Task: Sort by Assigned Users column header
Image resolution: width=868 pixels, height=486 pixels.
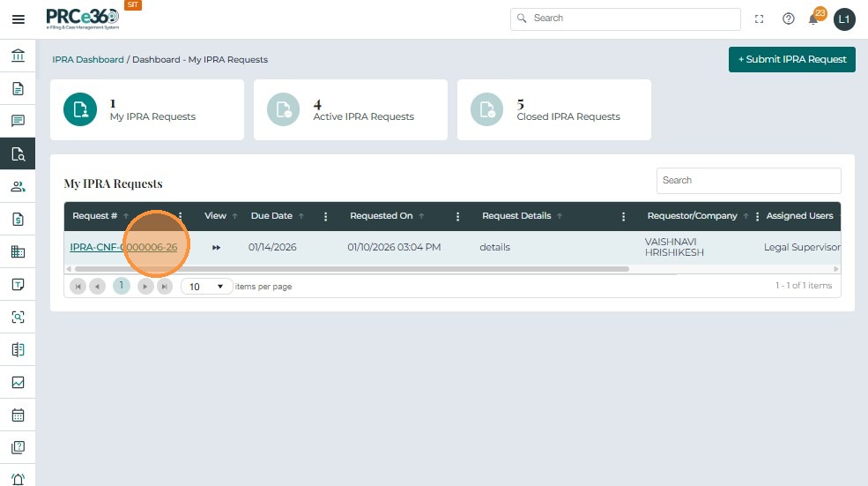Action: pyautogui.click(x=799, y=215)
